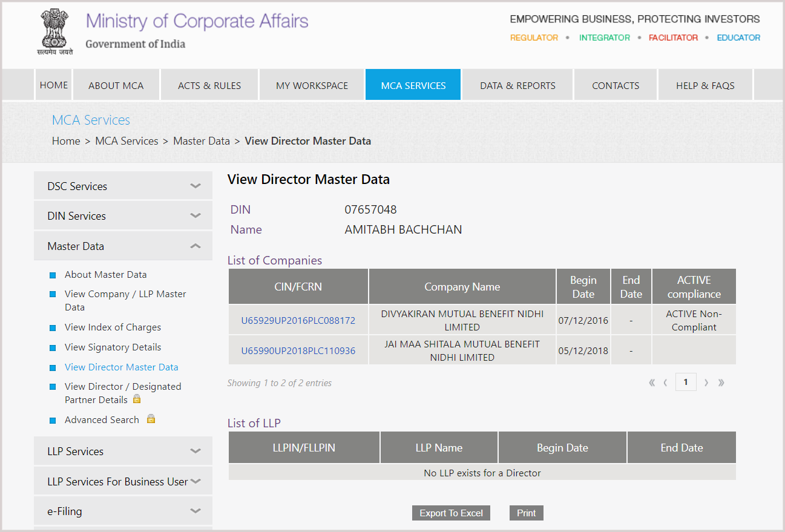This screenshot has width=785, height=532.
Task: Click the ACTIVE Non-Compliant cell
Action: [x=694, y=320]
